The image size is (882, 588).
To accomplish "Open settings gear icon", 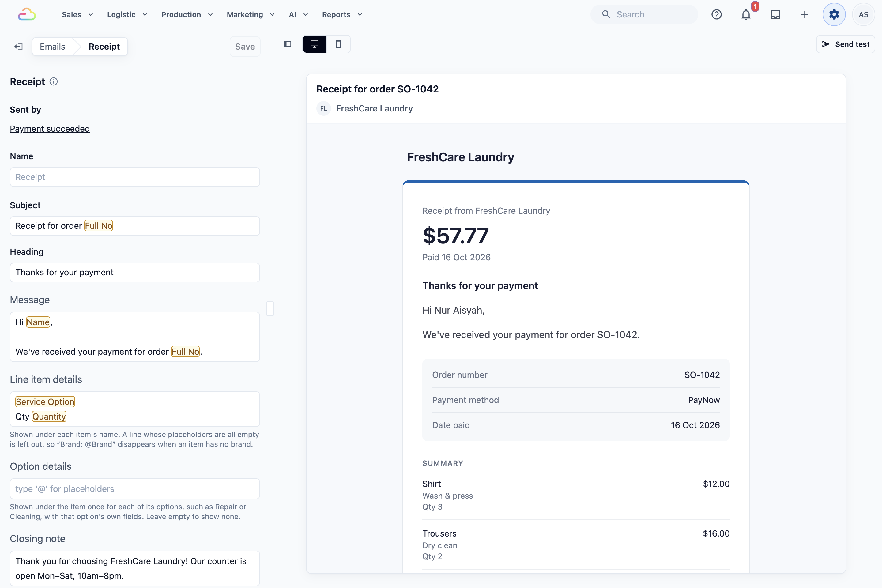I will coord(834,15).
